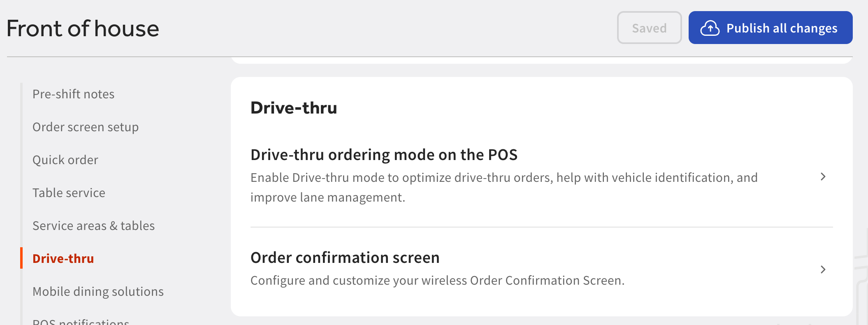Select the active Drive-thru sidebar item

[x=63, y=258]
